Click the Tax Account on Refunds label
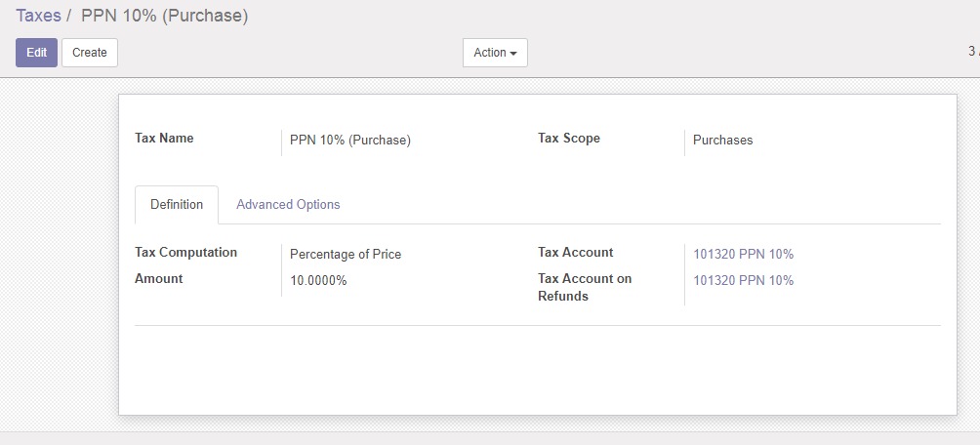Viewport: 980px width, 445px height. coord(585,288)
